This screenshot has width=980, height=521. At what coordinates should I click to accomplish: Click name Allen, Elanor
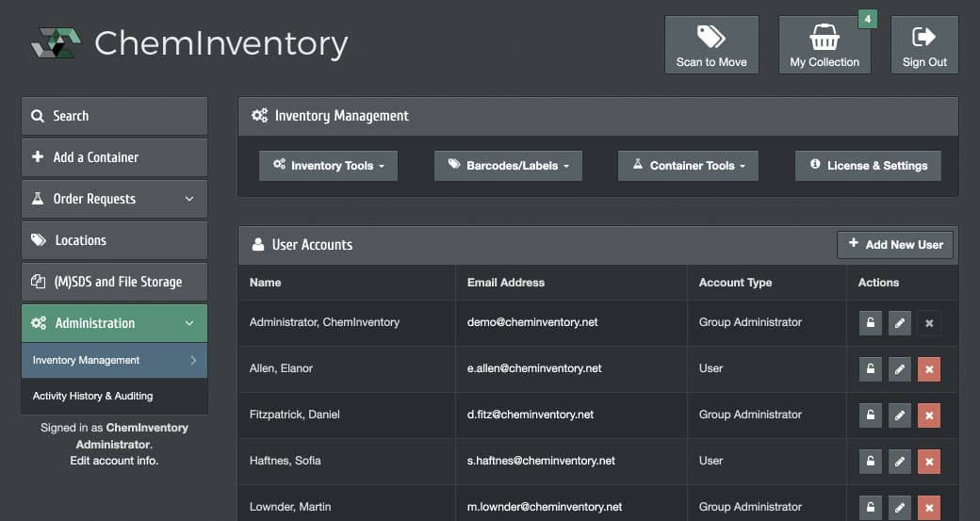pyautogui.click(x=281, y=368)
